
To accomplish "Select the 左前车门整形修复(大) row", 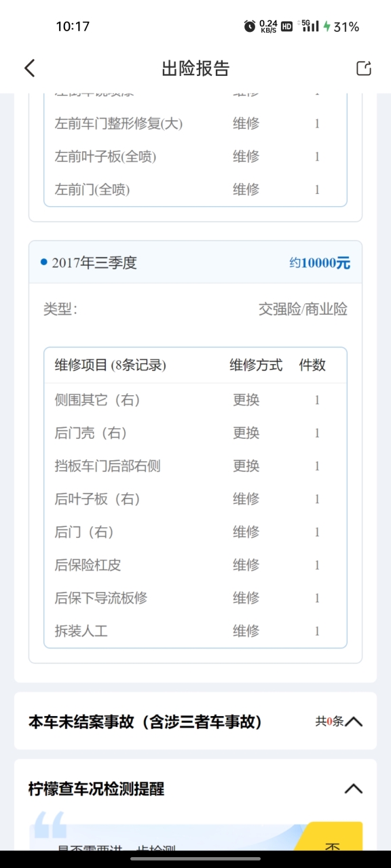I will (x=195, y=123).
